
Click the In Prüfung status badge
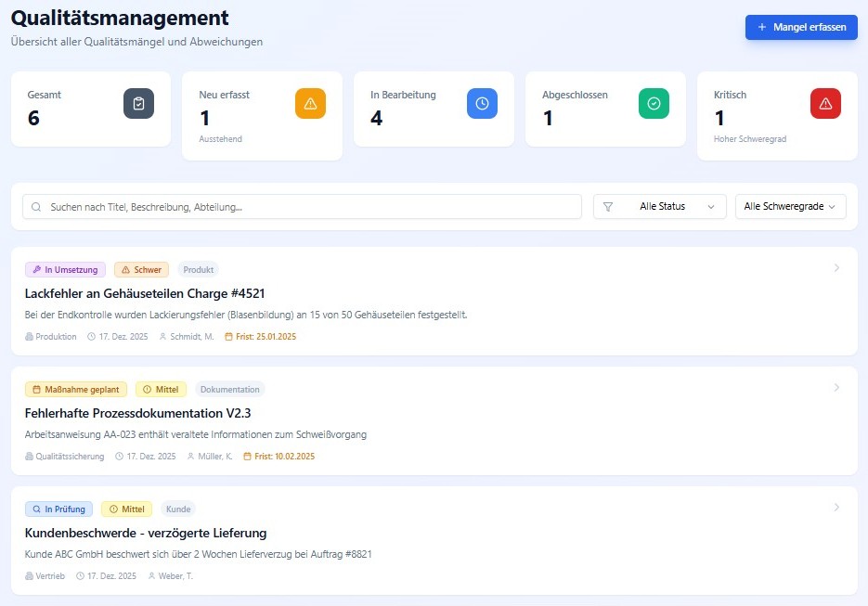(x=59, y=509)
